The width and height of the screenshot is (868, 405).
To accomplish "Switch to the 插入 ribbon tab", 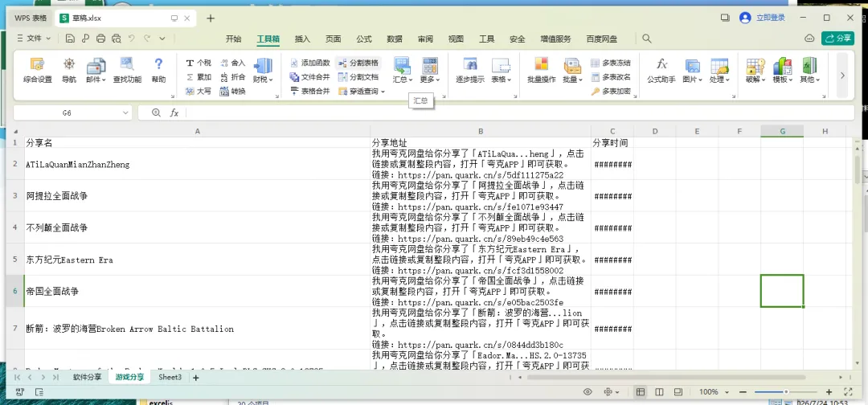I will [302, 39].
